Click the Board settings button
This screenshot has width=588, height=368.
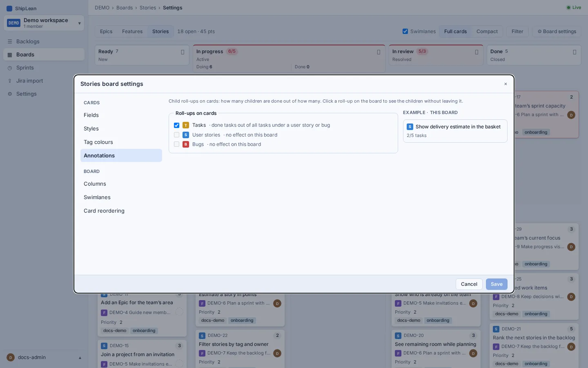point(557,31)
